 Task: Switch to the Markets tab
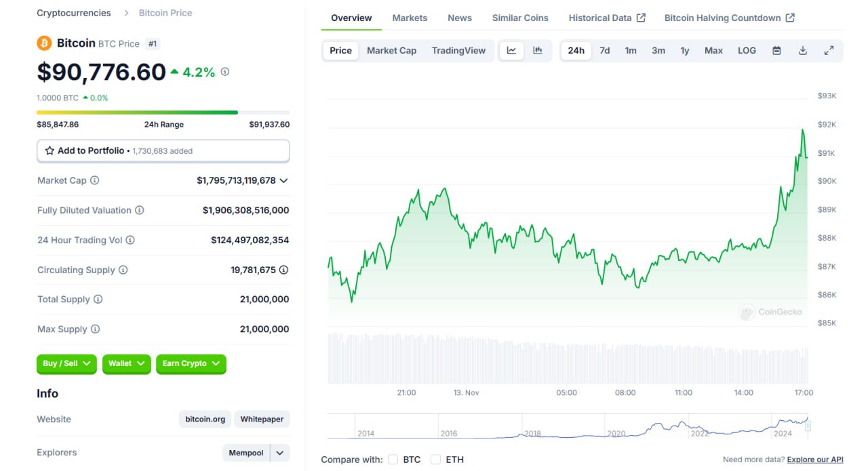coord(410,18)
